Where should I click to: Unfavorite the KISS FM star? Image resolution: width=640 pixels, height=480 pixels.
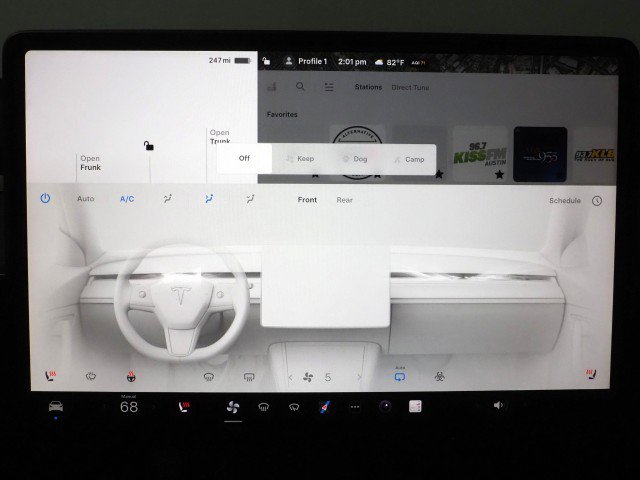point(499,175)
